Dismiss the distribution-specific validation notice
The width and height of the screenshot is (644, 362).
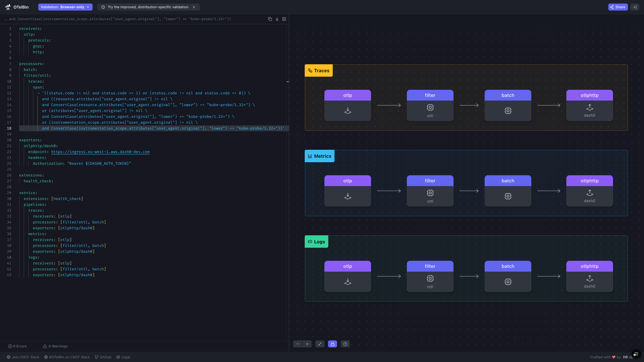pos(194,7)
